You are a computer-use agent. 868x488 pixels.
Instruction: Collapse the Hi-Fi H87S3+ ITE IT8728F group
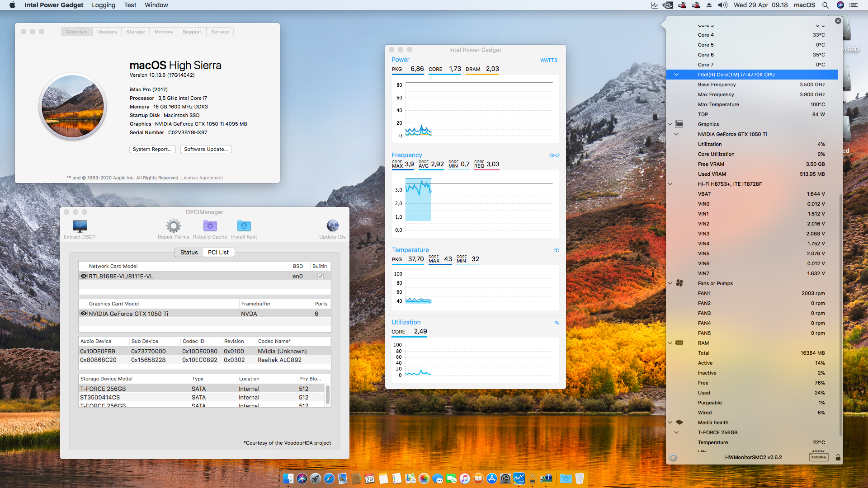click(670, 184)
